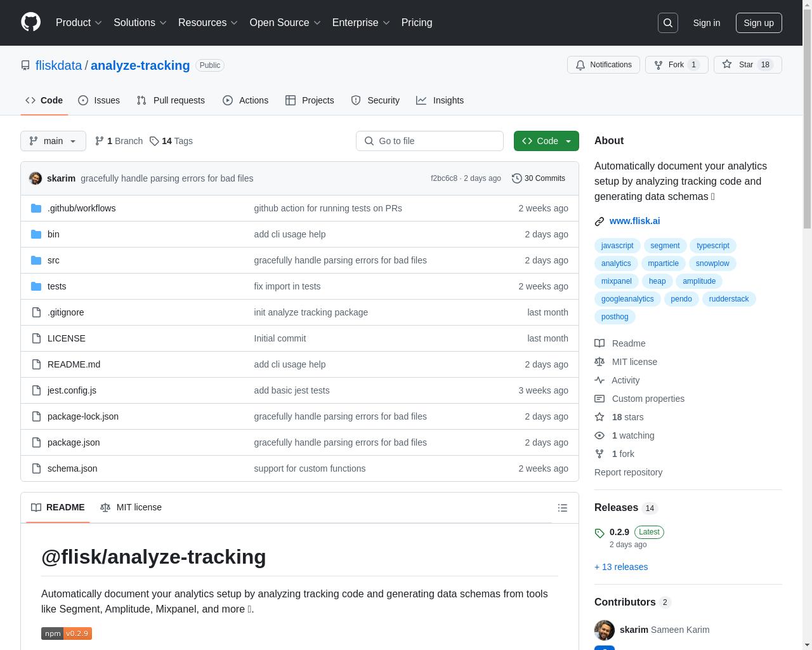Viewport: 812px width, 650px height.
Task: Click the book icon beside Readme
Action: pos(599,343)
